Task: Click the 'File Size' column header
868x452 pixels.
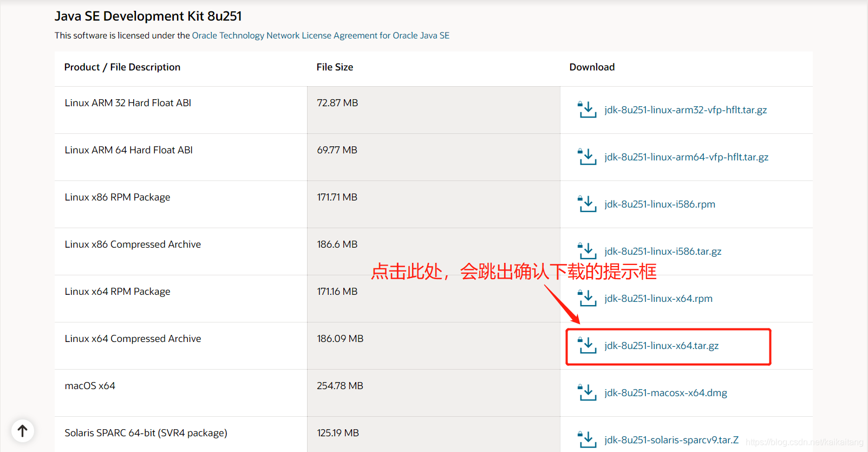Action: click(335, 67)
